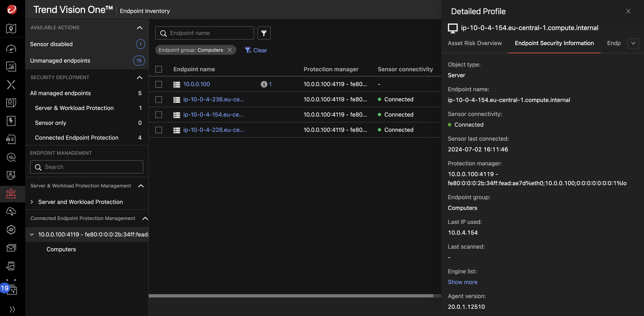The height and width of the screenshot is (316, 644).
Task: Open the tab overflow dropdown in Detailed Profile
Action: [633, 43]
